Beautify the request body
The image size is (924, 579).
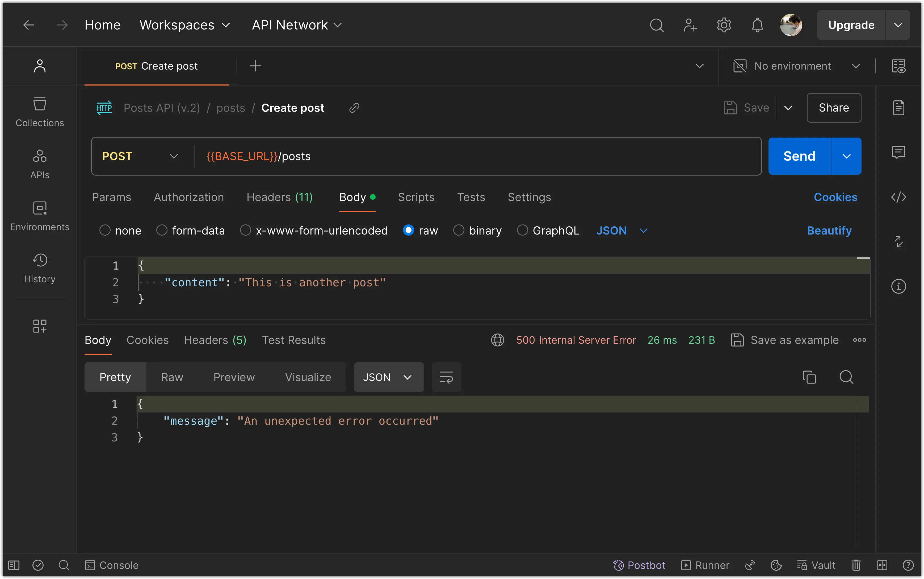coord(829,231)
